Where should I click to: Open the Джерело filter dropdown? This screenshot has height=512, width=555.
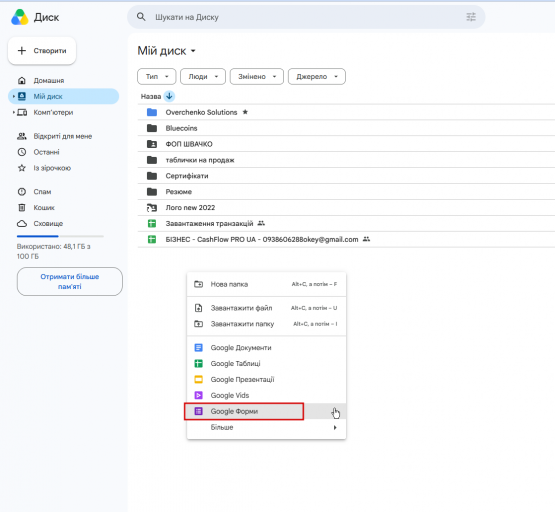317,76
